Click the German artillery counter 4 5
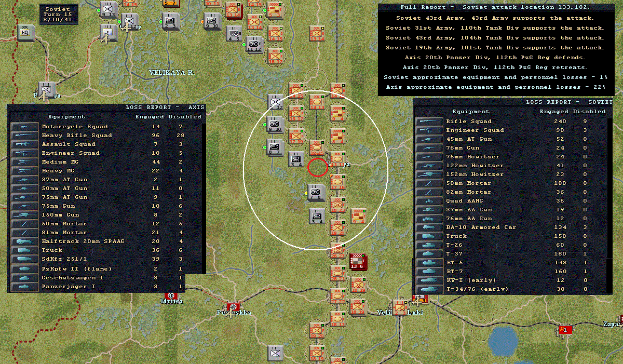 234,33
